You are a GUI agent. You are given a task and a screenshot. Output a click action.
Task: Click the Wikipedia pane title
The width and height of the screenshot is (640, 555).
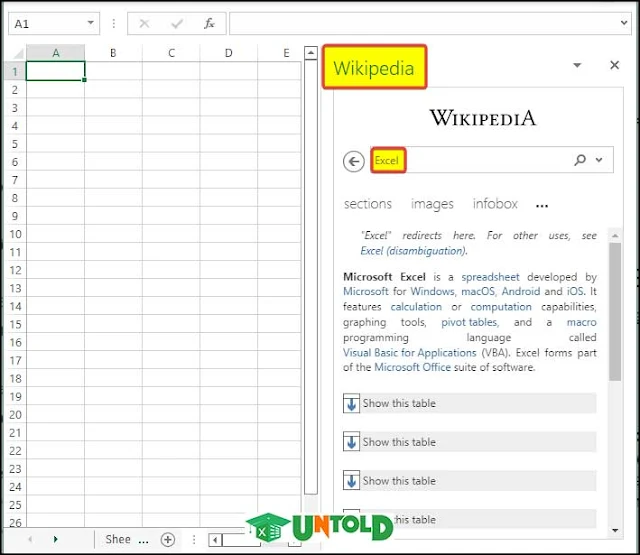[374, 67]
